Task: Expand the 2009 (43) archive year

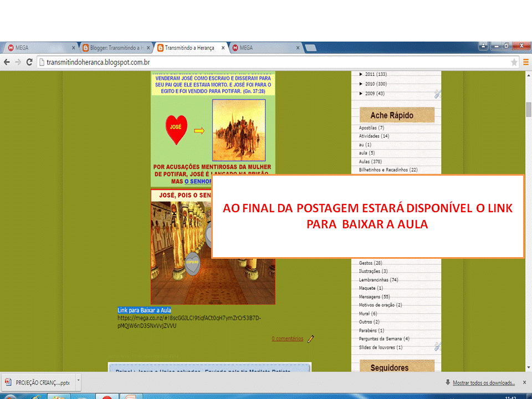Action: pyautogui.click(x=361, y=93)
